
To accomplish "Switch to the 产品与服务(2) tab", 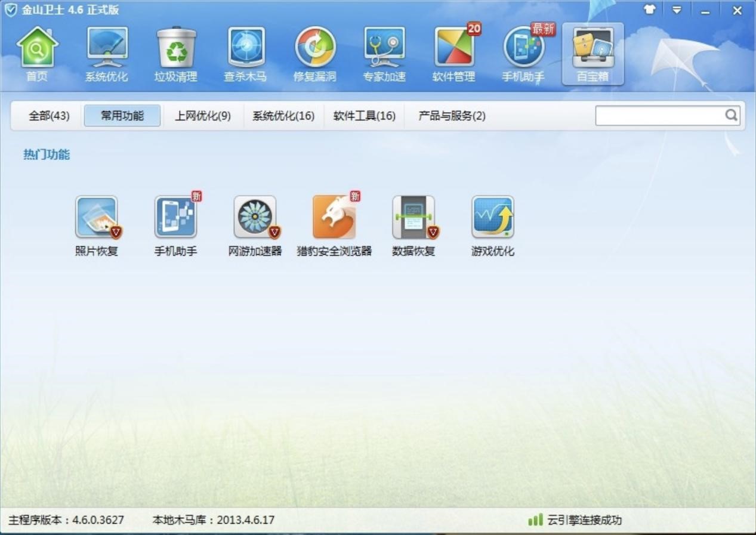I will (x=452, y=116).
